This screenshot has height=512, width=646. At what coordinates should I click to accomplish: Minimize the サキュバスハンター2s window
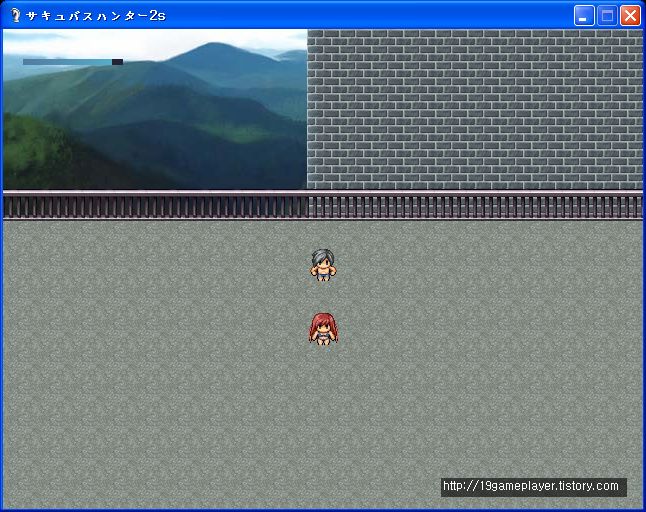584,16
